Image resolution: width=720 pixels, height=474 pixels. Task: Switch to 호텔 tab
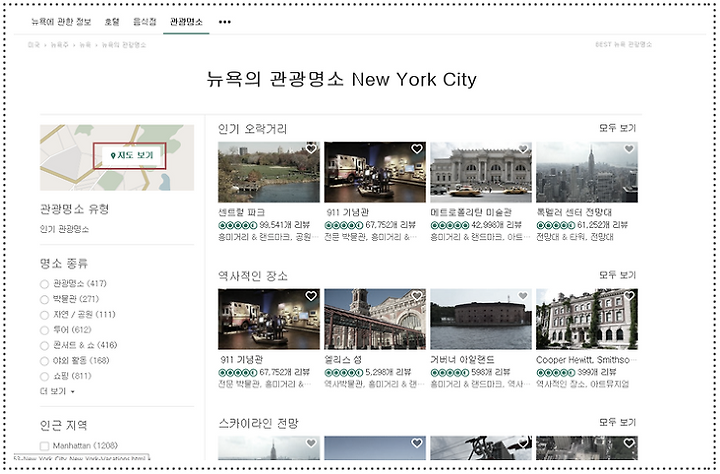pyautogui.click(x=112, y=22)
